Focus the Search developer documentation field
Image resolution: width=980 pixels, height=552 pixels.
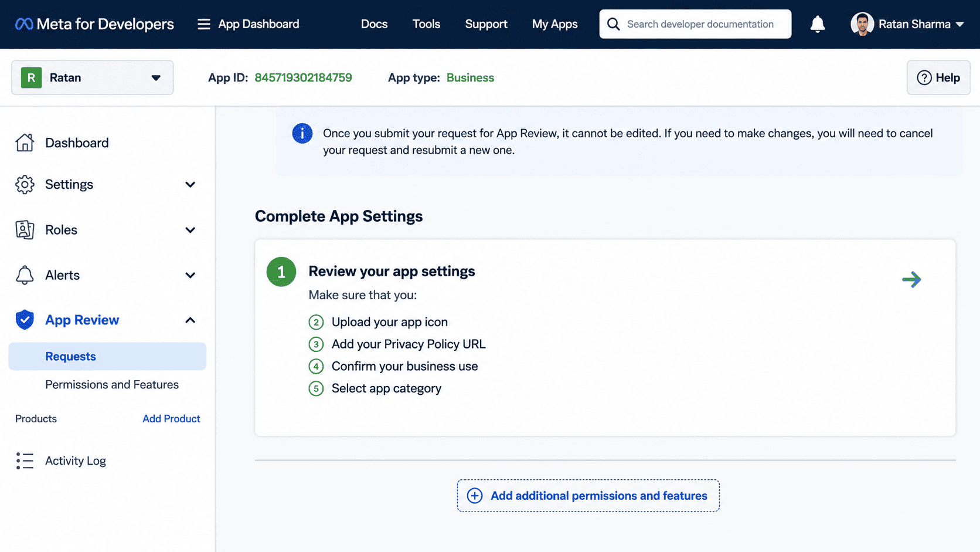pos(695,24)
